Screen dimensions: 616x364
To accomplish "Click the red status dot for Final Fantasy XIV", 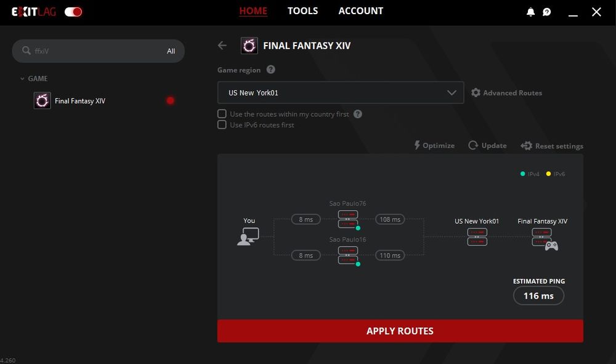I will tap(170, 100).
